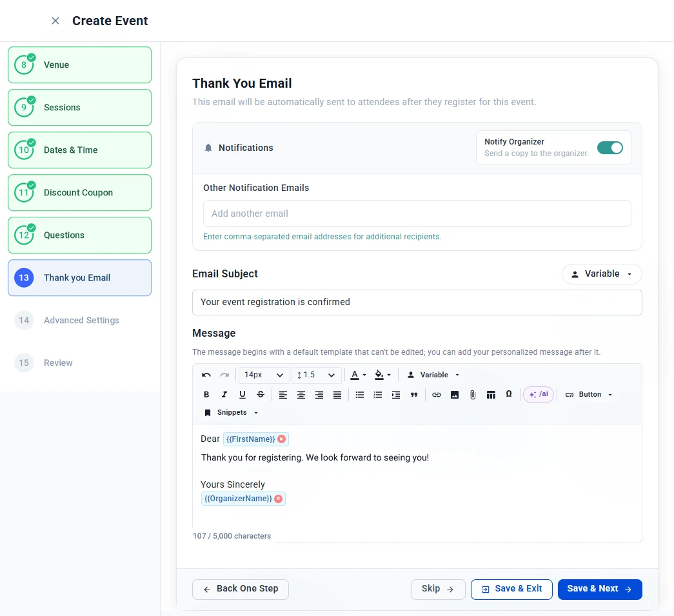
Task: Open Advanced Settings step
Action: click(79, 320)
